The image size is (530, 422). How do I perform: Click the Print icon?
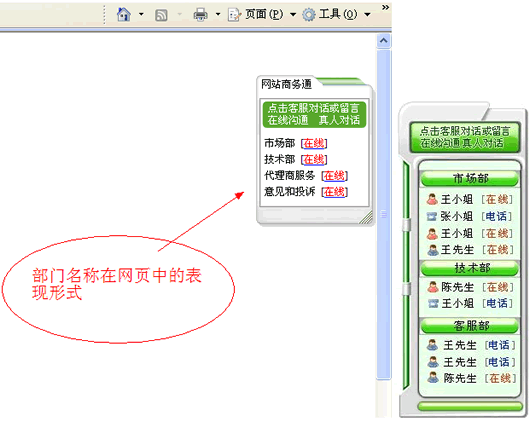tap(200, 14)
